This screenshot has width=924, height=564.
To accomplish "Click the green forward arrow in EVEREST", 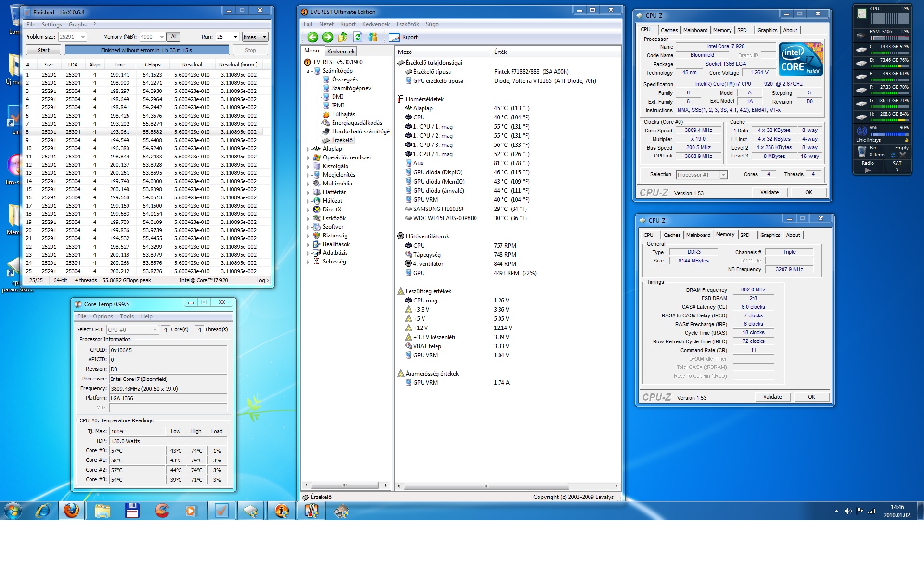I will pyautogui.click(x=328, y=37).
